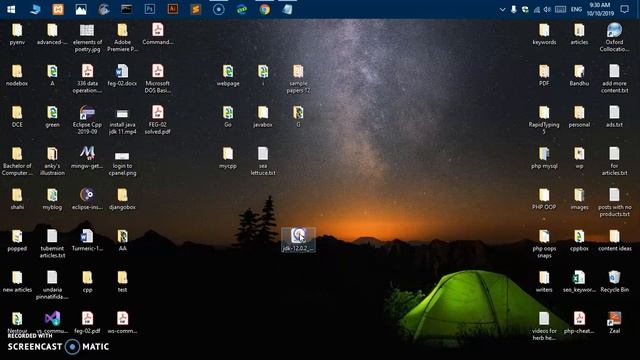
Task: Select the djangobox folder
Action: 122,199
